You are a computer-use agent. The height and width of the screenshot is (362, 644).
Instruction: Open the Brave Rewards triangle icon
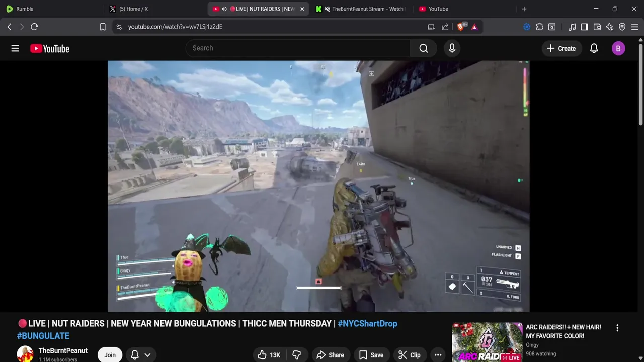click(x=474, y=27)
